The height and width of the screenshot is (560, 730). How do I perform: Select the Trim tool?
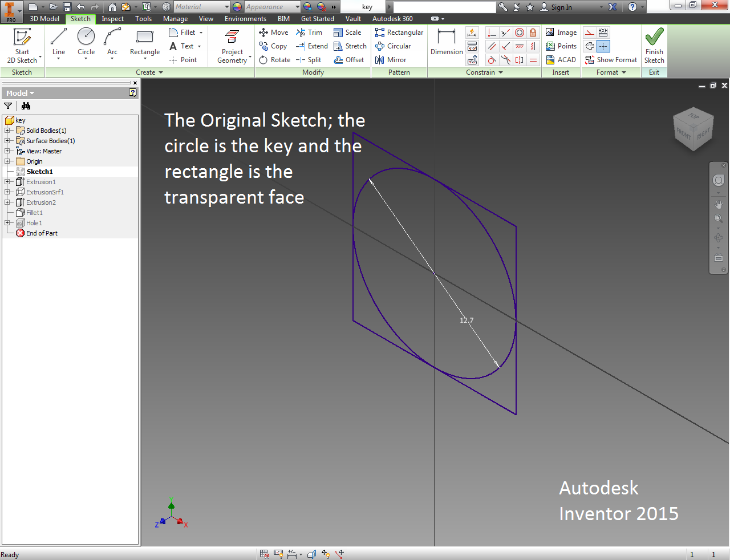[309, 33]
